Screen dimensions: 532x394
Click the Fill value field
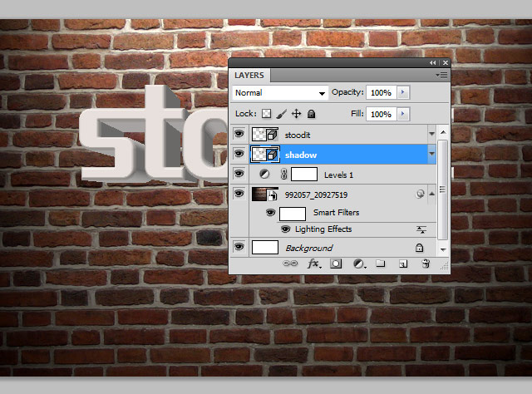(x=382, y=114)
